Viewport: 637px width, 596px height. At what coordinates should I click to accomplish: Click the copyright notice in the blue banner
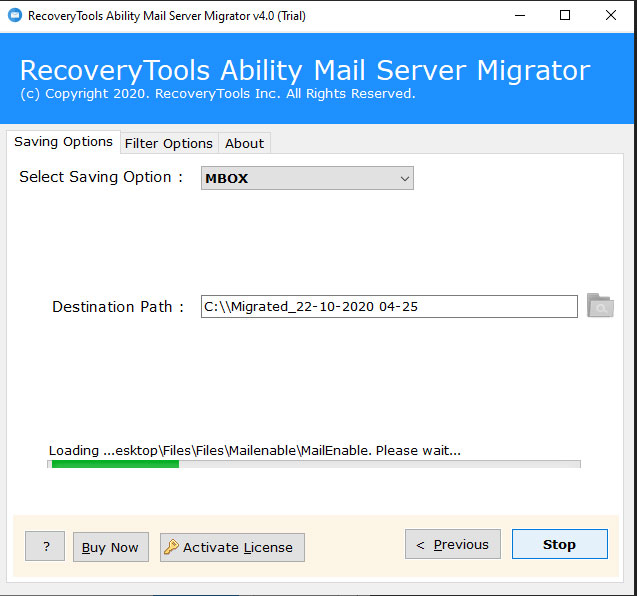pyautogui.click(x=217, y=94)
